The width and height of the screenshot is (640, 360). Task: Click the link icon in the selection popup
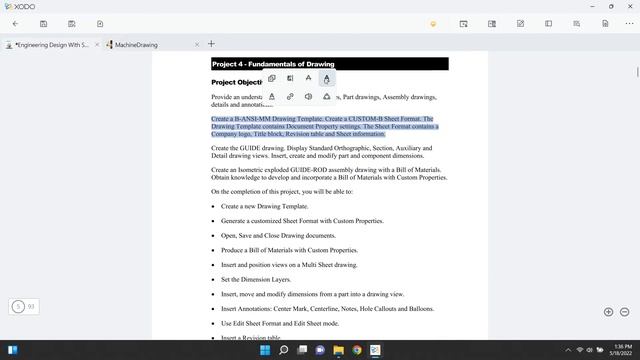click(290, 97)
